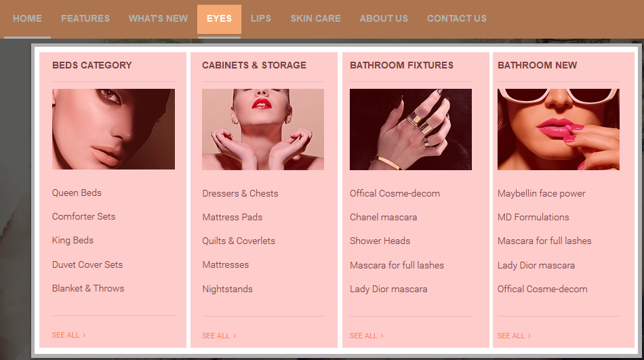Open the red lips Cabinets & Storage image
Image resolution: width=644 pixels, height=360 pixels.
tap(263, 129)
